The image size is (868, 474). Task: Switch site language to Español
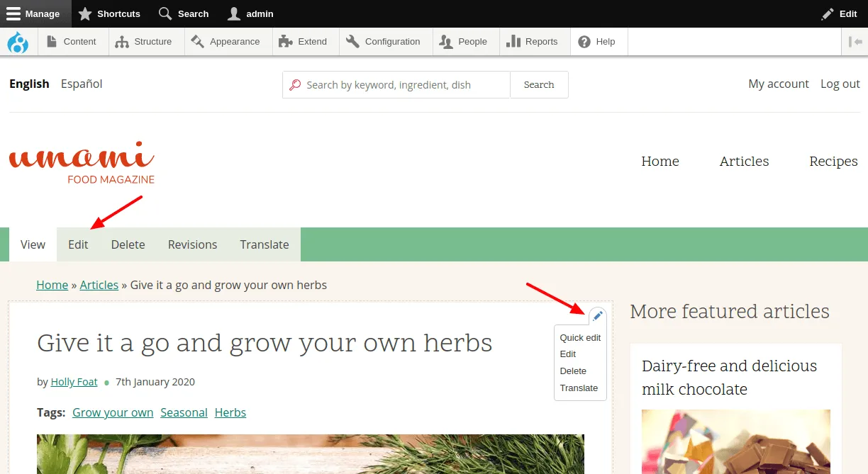click(x=82, y=84)
